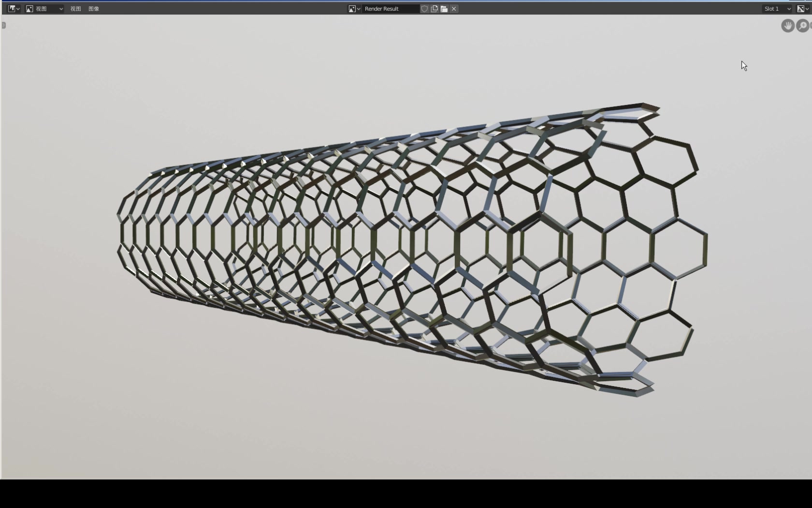812x508 pixels.
Task: Open the display channels dropdown
Action: tap(802, 9)
